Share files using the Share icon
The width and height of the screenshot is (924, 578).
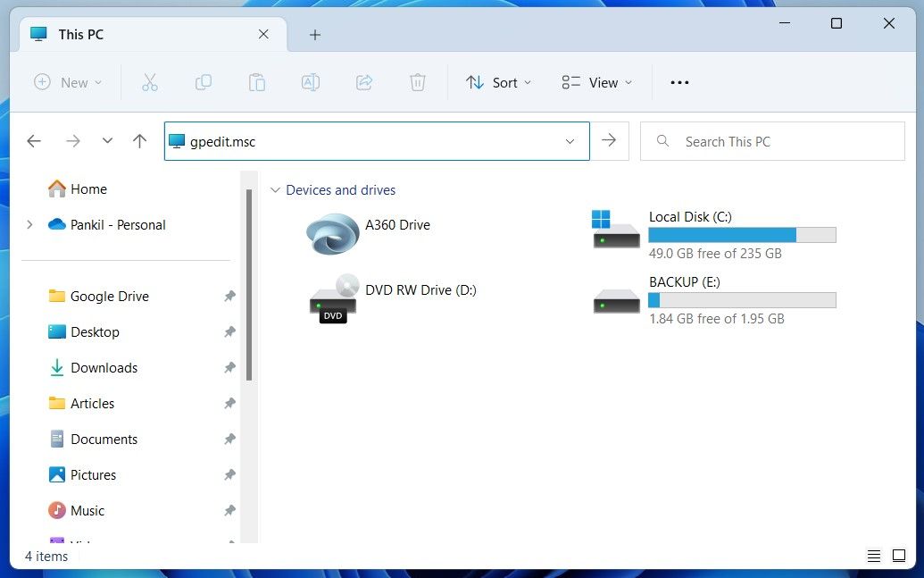363,82
